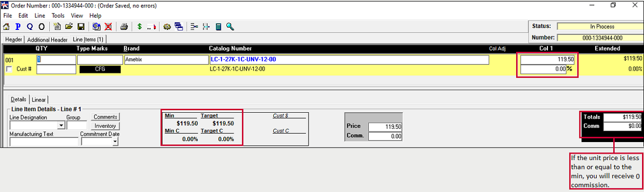Click the green dollar sign icon

[x=140, y=26]
